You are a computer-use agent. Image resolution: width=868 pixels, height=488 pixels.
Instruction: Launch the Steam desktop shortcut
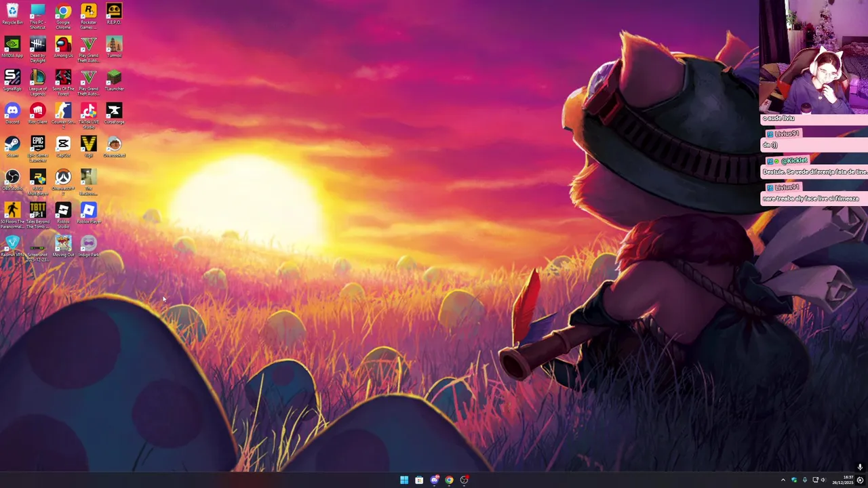click(12, 147)
